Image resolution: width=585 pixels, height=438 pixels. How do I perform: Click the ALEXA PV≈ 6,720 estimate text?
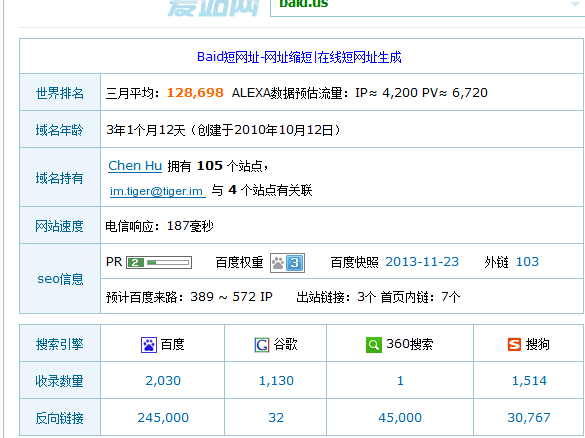(455, 93)
